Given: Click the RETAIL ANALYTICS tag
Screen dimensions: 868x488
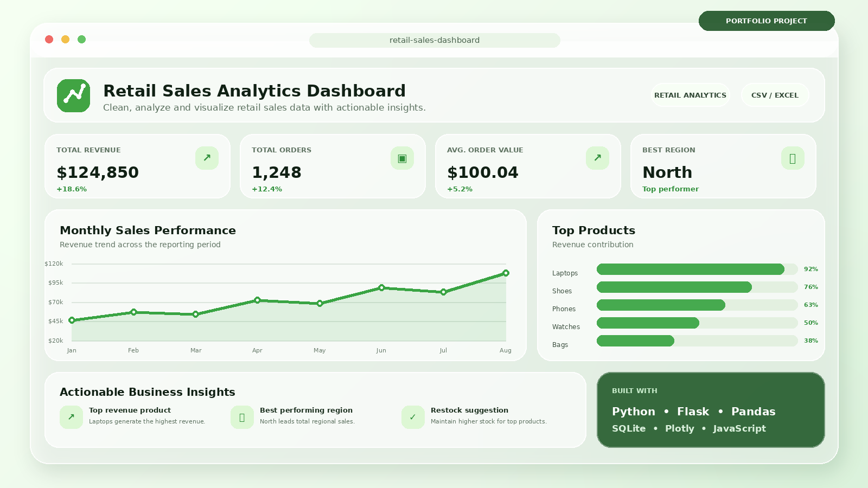Looking at the screenshot, I should [x=690, y=95].
